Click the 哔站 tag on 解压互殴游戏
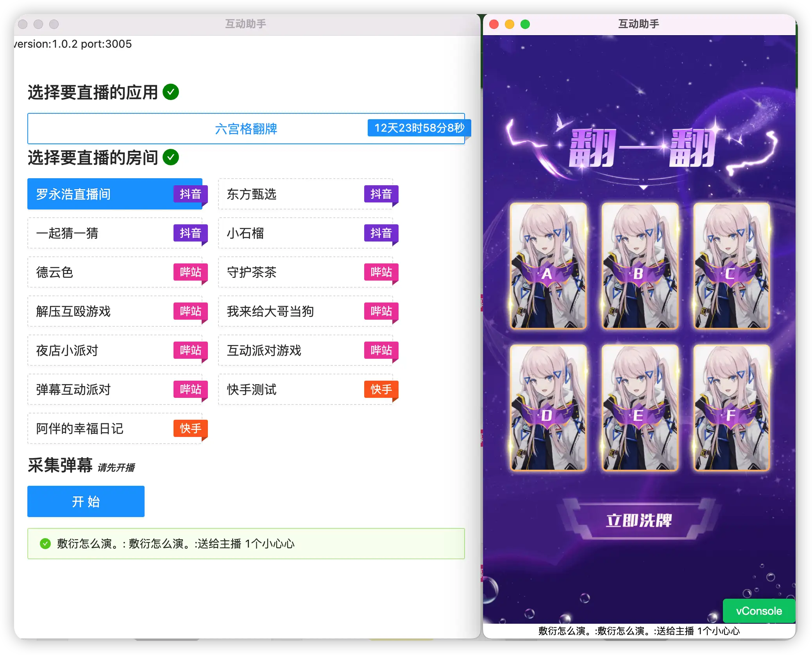The image size is (812, 655). [190, 311]
